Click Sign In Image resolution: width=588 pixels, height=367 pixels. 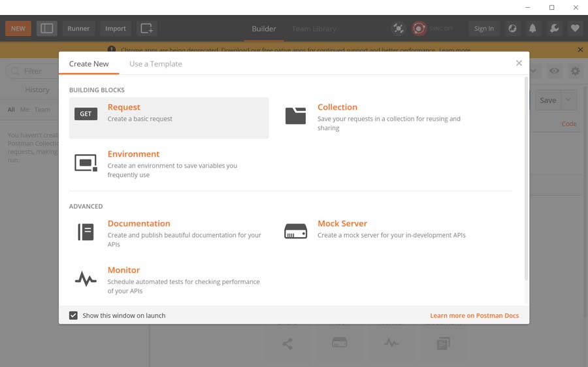click(483, 29)
